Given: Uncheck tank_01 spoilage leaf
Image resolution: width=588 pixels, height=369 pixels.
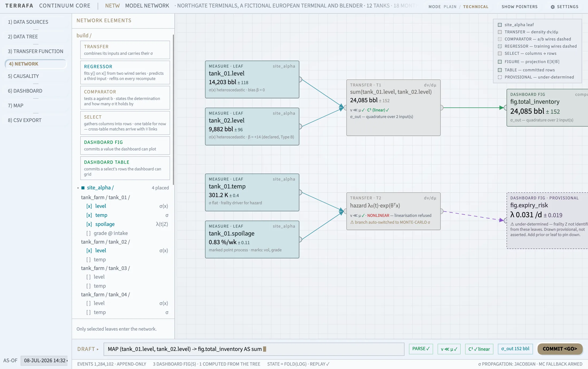Looking at the screenshot, I should (x=89, y=224).
